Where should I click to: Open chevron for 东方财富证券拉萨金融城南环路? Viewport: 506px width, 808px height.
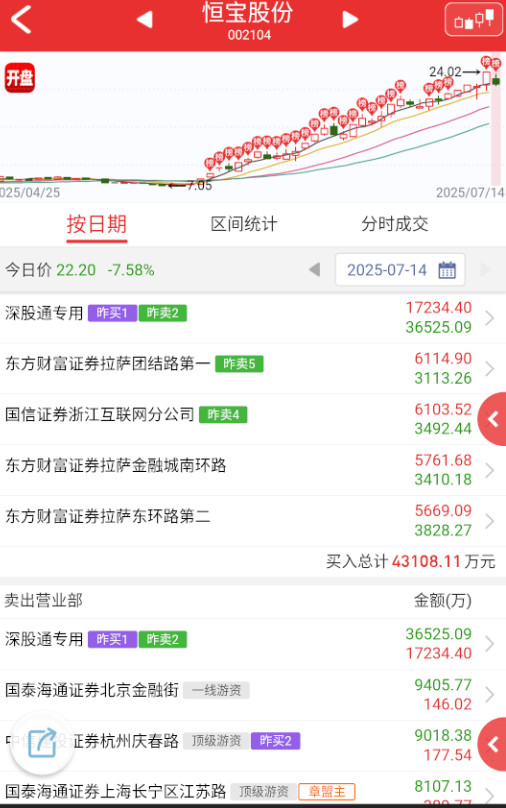pos(490,470)
